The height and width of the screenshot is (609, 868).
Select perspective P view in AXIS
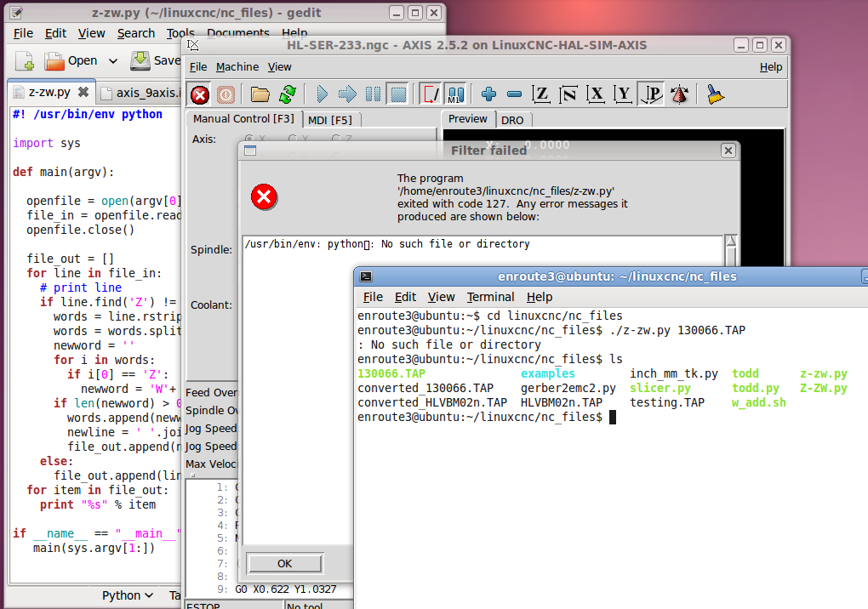tap(652, 94)
